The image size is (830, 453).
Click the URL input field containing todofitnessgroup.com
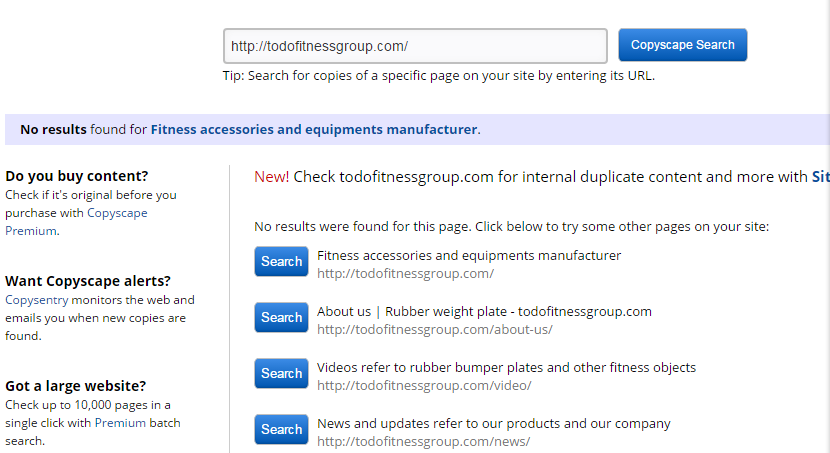415,46
